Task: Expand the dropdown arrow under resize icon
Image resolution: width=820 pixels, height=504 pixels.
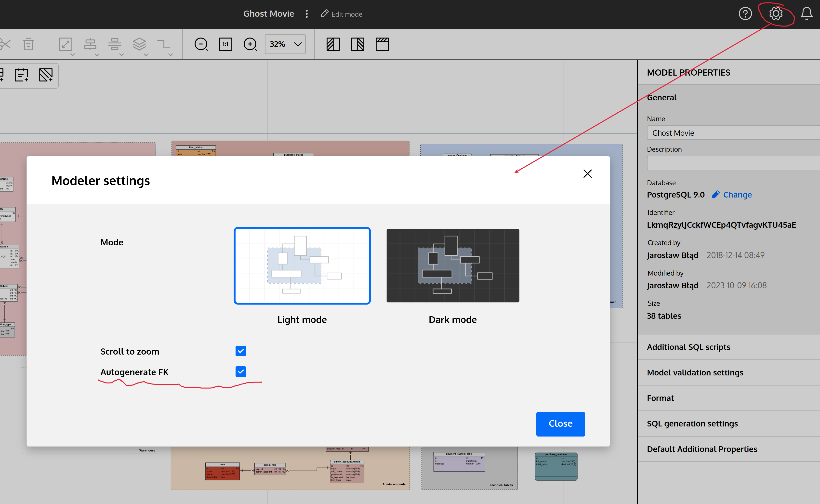Action: click(x=72, y=55)
